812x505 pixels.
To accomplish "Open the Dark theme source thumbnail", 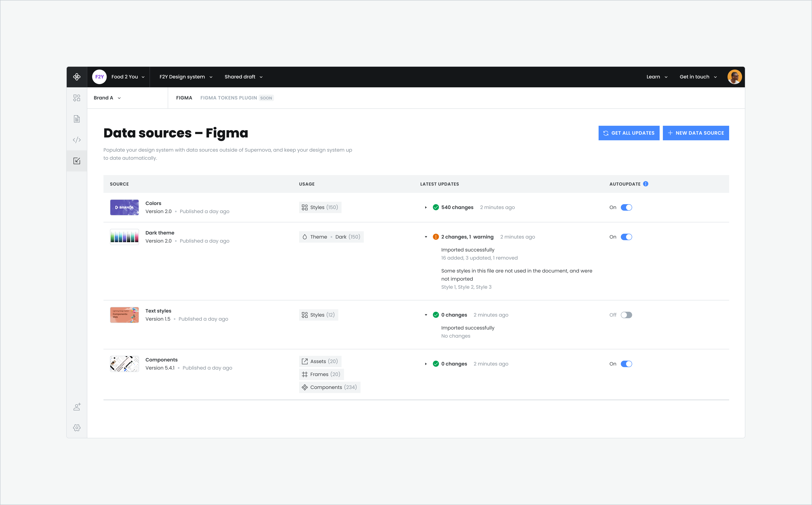I will 124,237.
